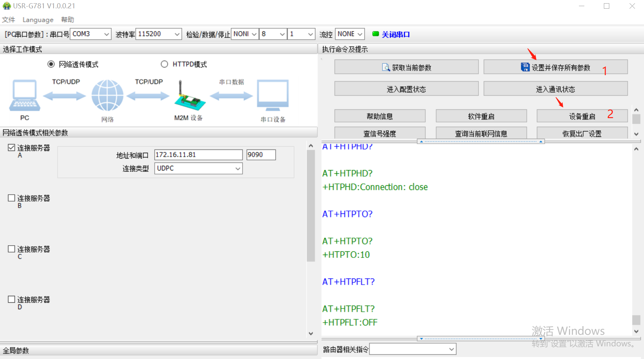Open the 文件 menu
Screen dimensions: 644x359
(x=8, y=20)
